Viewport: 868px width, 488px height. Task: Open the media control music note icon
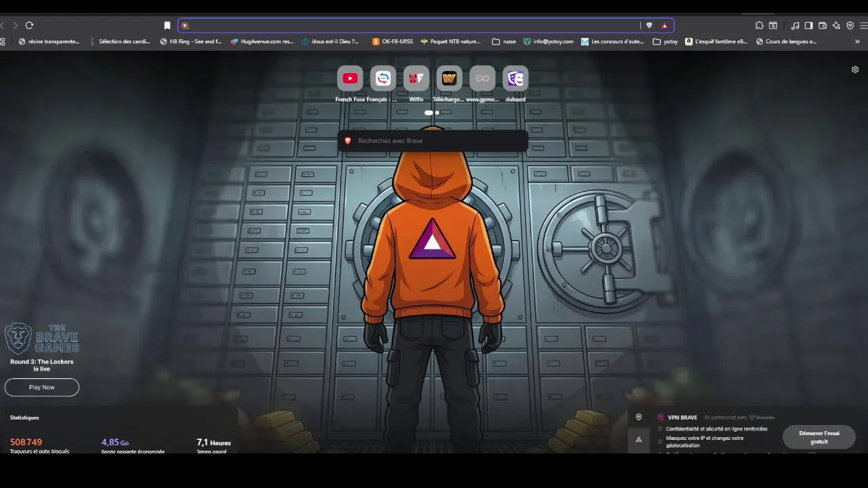794,25
